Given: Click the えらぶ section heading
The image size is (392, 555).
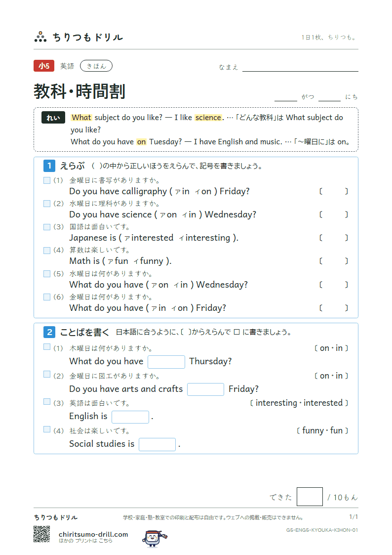Looking at the screenshot, I should pos(73,166).
